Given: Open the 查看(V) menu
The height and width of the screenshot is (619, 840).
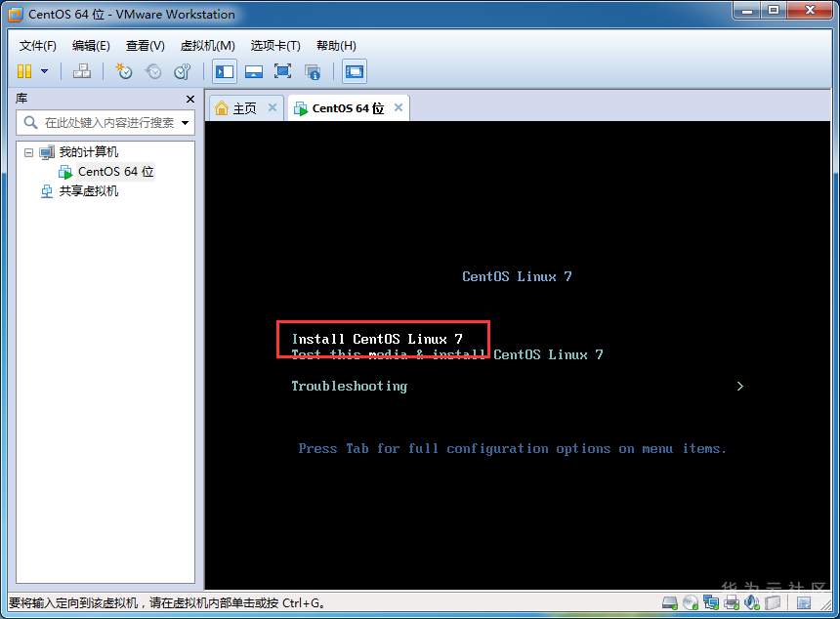Looking at the screenshot, I should coord(146,46).
